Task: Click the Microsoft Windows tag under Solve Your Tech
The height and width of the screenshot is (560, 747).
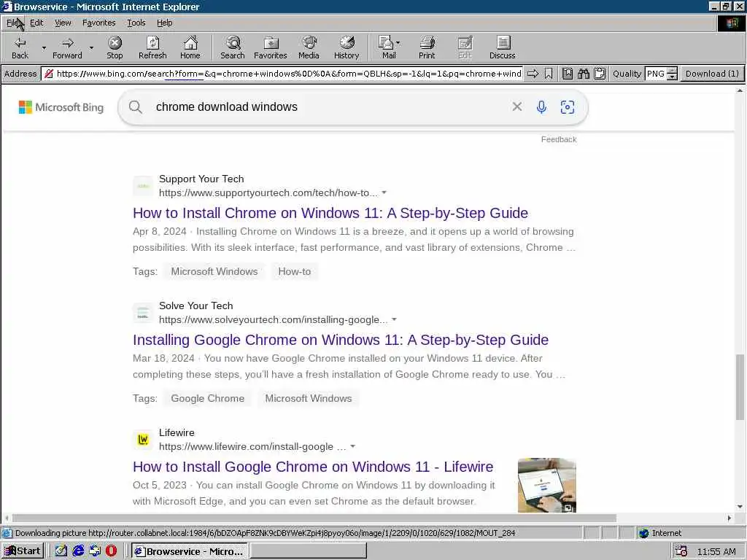Action: click(x=309, y=399)
